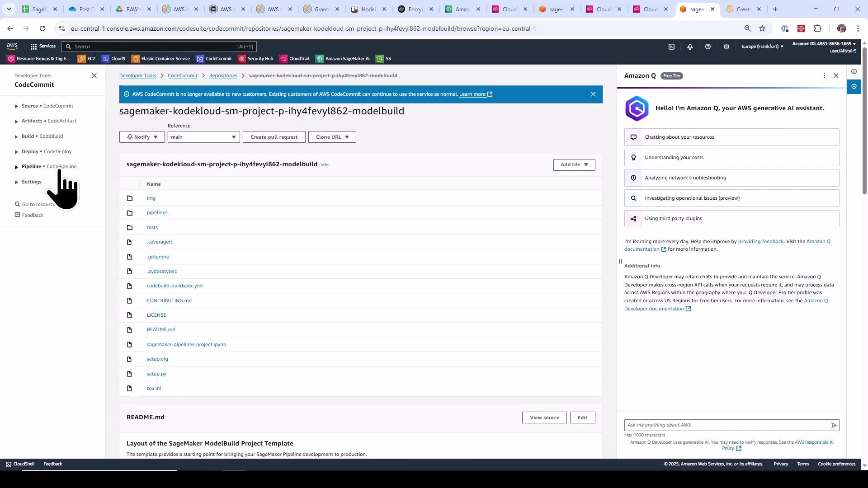Image resolution: width=868 pixels, height=488 pixels.
Task: Launch CloudShell from top navigation icon
Action: click(x=671, y=47)
